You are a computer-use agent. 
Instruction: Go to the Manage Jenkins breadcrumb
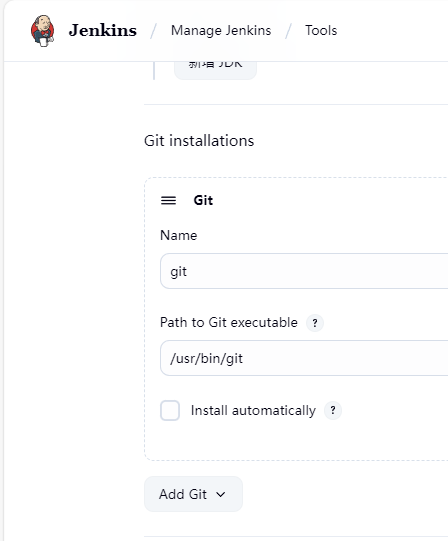221,30
